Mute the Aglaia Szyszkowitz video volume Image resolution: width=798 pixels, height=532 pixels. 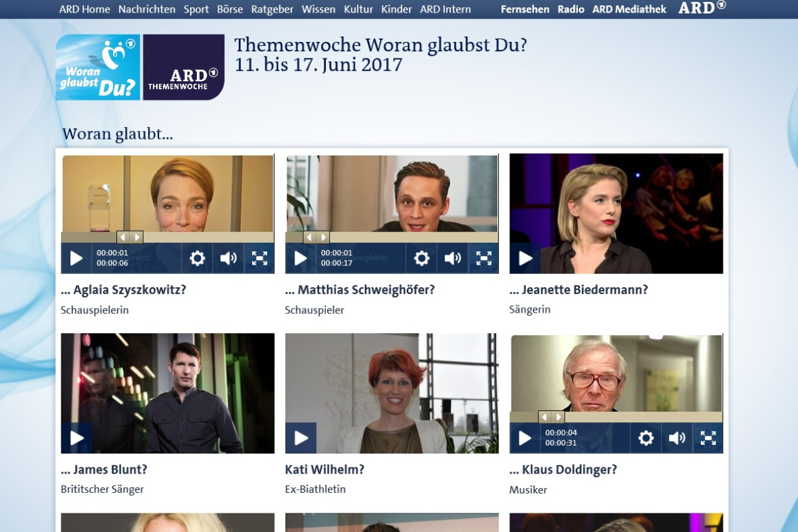click(x=228, y=258)
